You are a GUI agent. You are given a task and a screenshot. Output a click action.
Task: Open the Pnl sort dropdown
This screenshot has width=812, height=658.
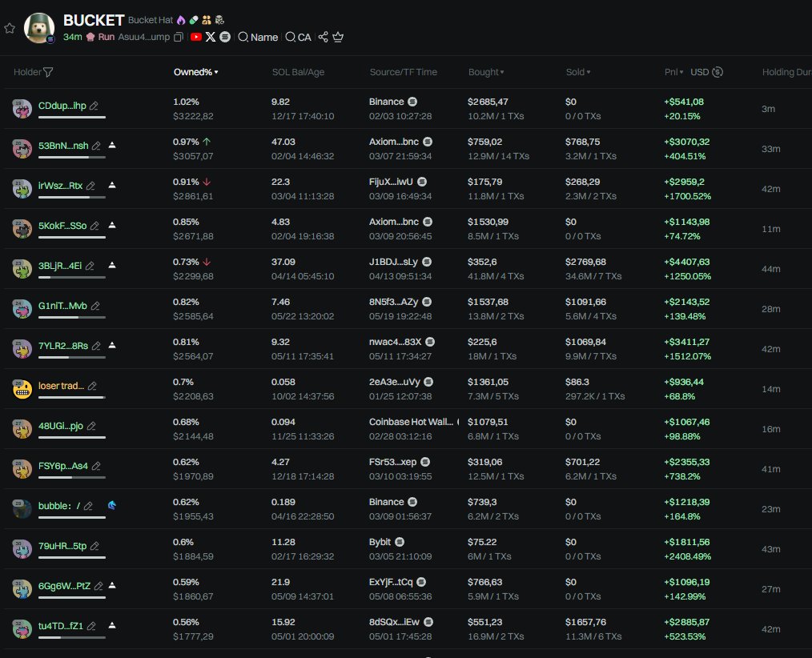click(x=673, y=72)
